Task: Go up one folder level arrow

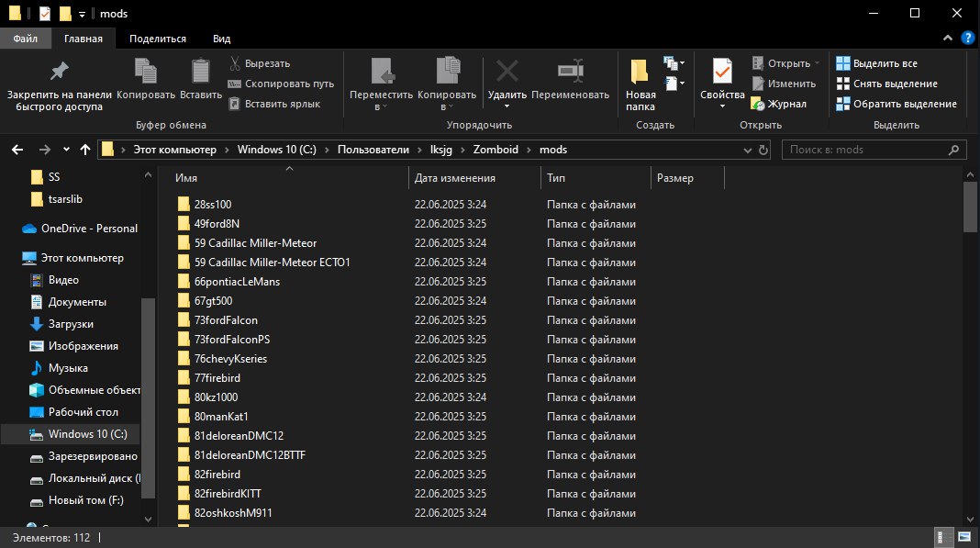Action: point(85,150)
